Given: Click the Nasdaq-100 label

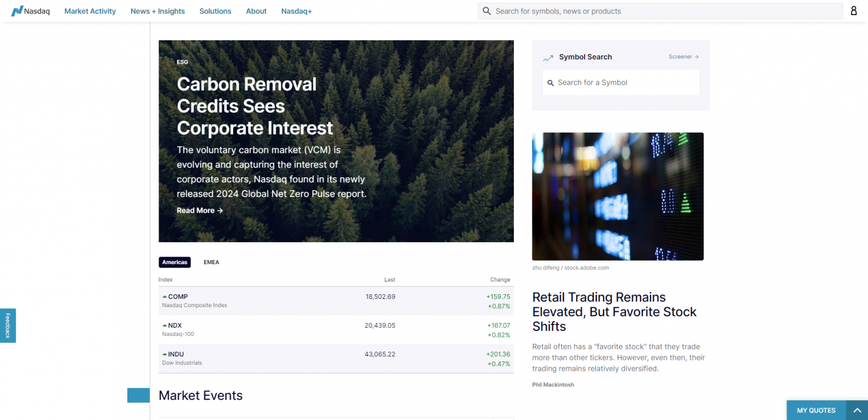Looking at the screenshot, I should click(178, 334).
